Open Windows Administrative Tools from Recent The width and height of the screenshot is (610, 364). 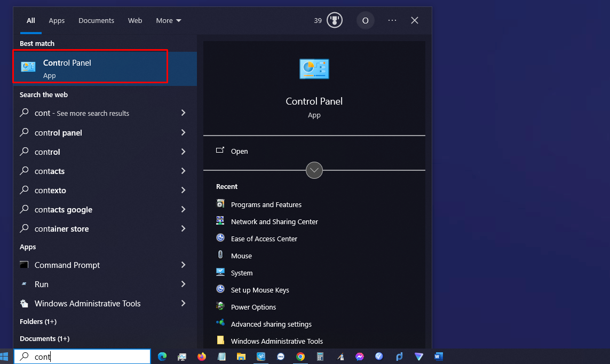(x=276, y=341)
